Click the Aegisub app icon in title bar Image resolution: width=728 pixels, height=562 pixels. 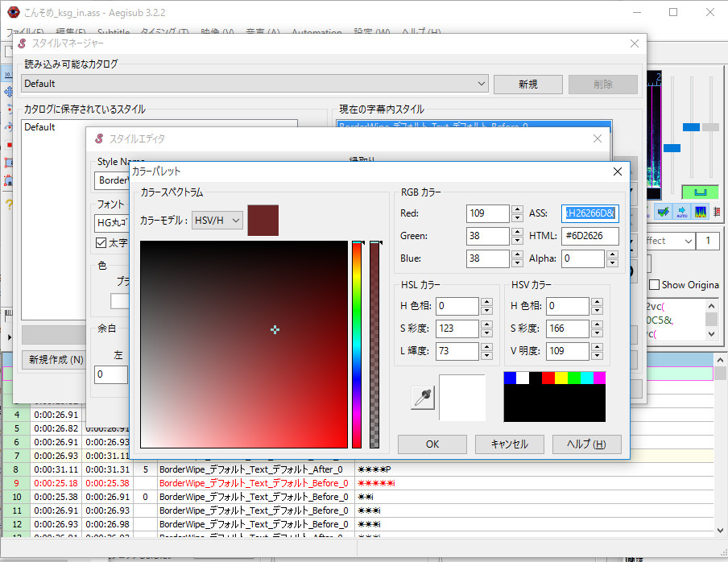[x=14, y=13]
